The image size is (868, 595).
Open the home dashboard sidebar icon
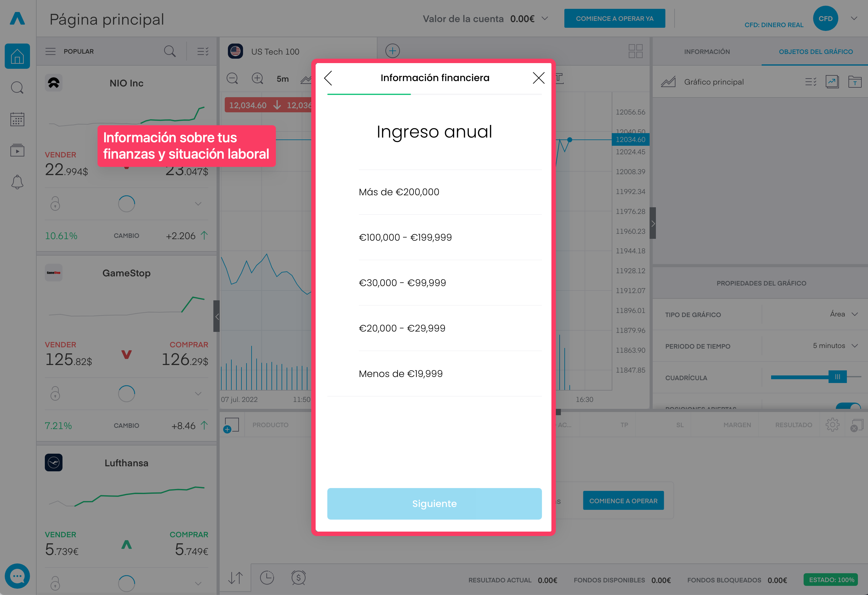pos(17,56)
